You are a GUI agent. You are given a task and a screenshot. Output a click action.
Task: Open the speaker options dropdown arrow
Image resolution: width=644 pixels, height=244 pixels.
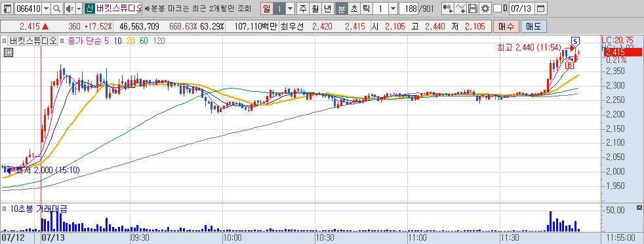coord(79,9)
